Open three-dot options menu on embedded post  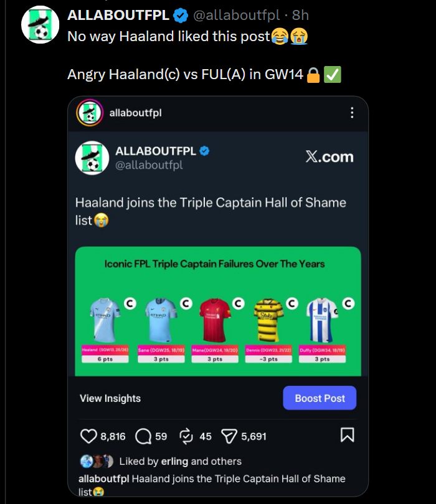coord(352,113)
